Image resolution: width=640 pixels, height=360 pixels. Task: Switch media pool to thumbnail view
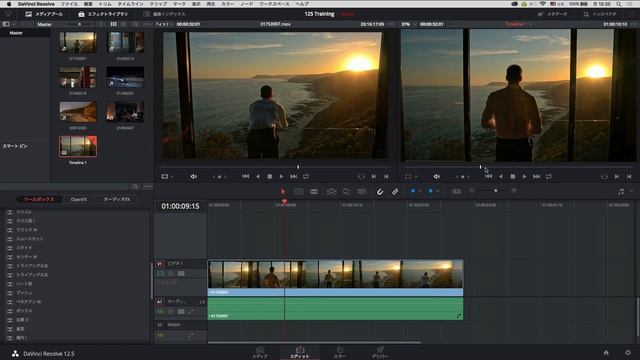pos(113,24)
